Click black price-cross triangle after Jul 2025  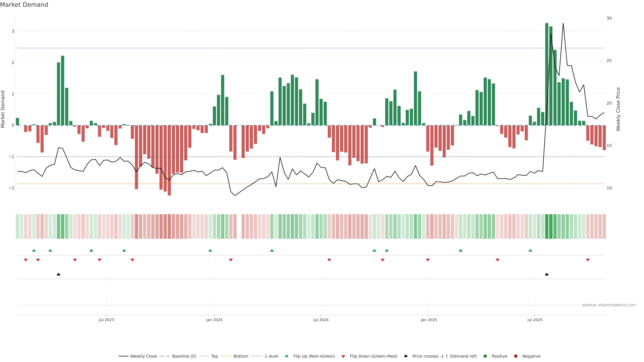[x=547, y=274]
